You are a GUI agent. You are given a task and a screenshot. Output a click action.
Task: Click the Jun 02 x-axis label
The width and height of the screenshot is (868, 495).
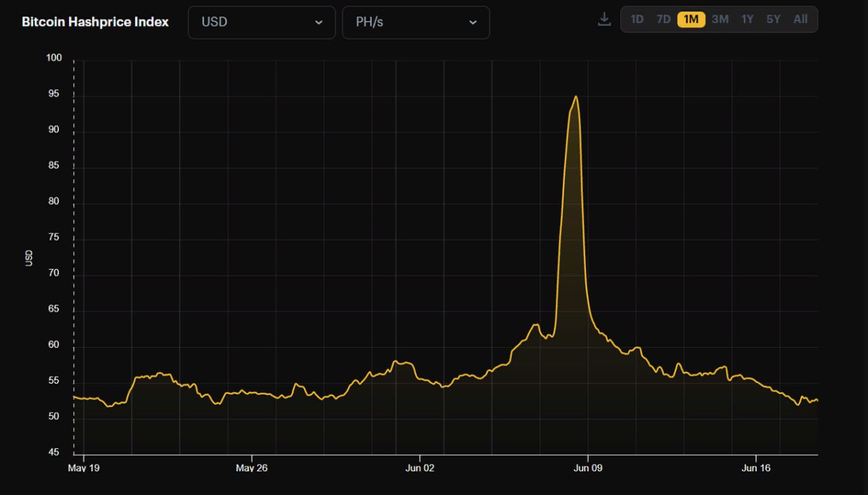click(x=419, y=468)
